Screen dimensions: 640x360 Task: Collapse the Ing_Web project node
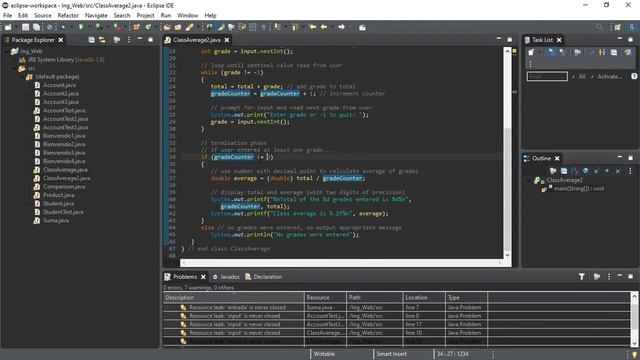pyautogui.click(x=6, y=51)
